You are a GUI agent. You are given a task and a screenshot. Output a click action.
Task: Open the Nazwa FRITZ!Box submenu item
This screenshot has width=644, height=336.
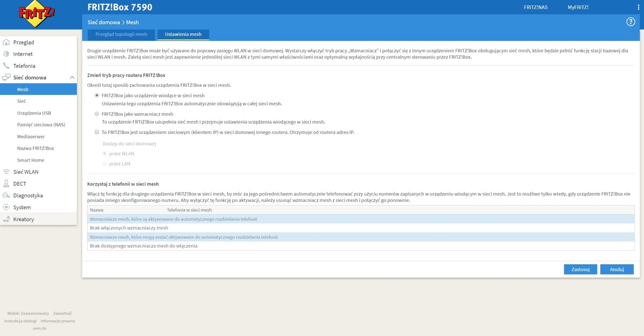pyautogui.click(x=35, y=148)
